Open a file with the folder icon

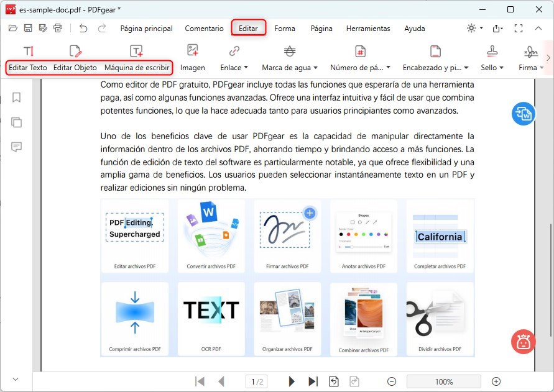[x=12, y=28]
